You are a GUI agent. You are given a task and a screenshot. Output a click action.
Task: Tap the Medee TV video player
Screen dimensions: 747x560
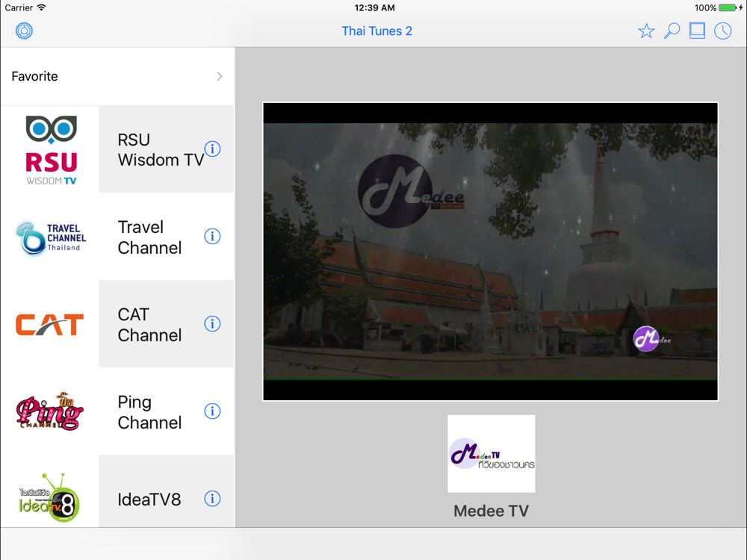click(490, 252)
